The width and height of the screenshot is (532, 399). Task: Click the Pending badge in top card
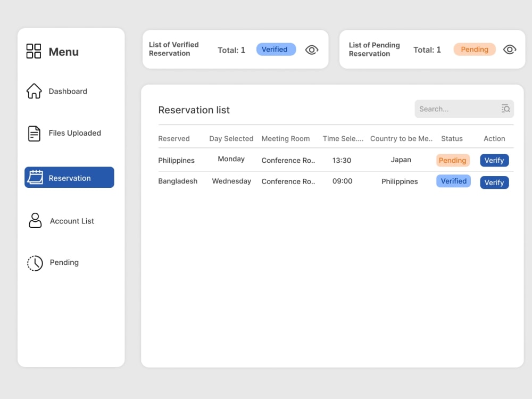[475, 49]
